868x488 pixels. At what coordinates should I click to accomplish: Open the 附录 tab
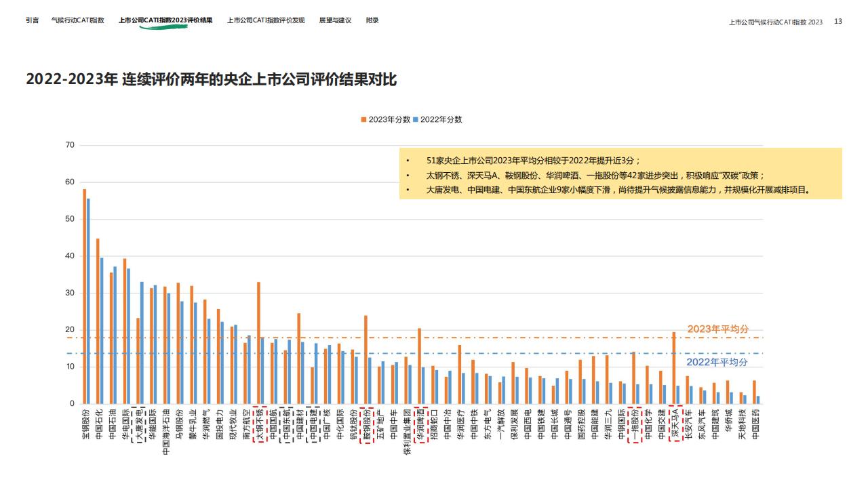click(372, 20)
